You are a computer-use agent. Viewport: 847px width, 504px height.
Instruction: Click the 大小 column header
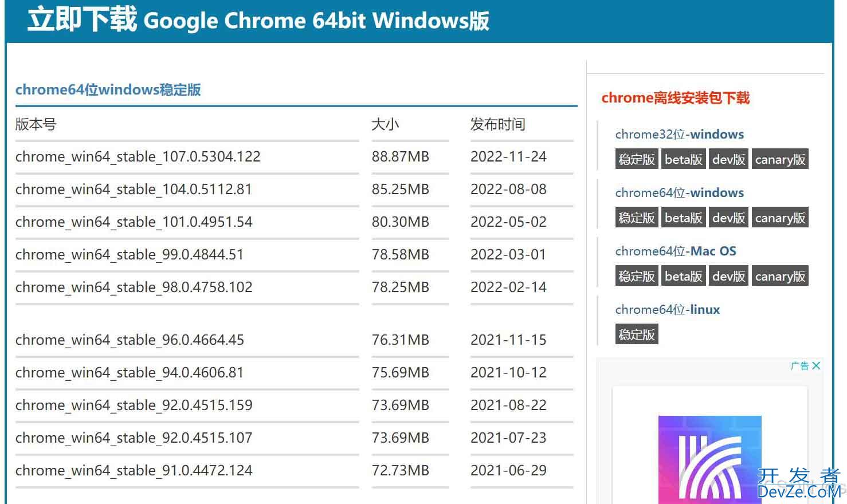coord(385,124)
